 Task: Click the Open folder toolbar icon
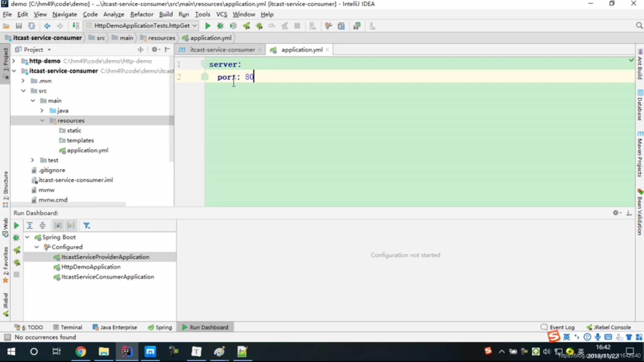pos(6,26)
